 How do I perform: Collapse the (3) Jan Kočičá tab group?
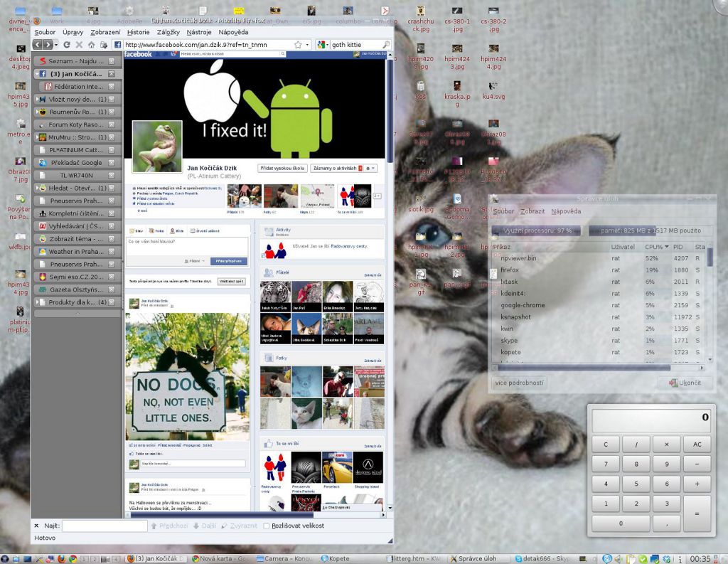coord(37,74)
